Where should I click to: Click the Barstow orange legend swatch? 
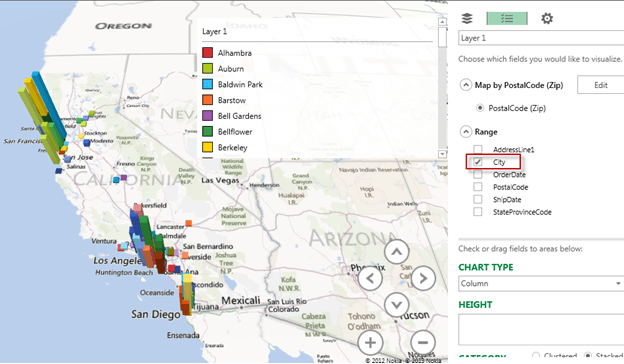(207, 100)
